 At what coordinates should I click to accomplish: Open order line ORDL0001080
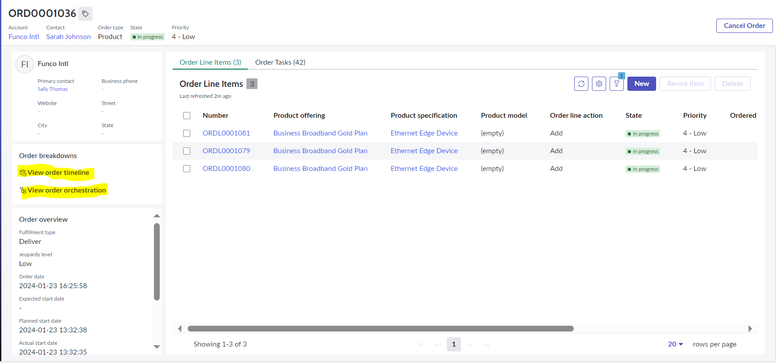tap(226, 168)
